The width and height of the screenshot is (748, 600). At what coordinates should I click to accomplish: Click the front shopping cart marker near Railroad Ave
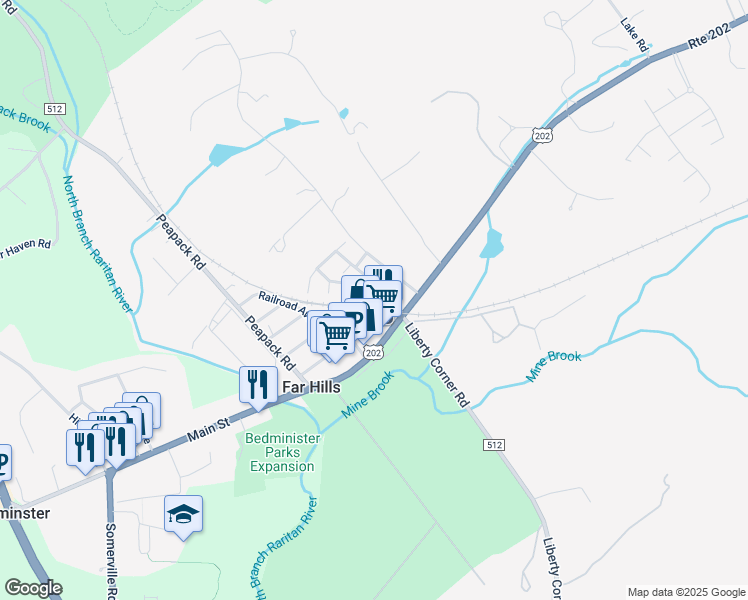[x=335, y=336]
